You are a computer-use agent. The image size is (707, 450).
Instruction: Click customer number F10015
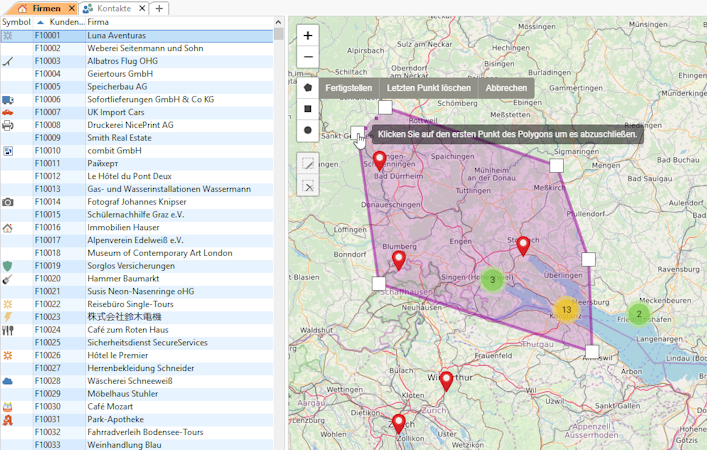47,215
